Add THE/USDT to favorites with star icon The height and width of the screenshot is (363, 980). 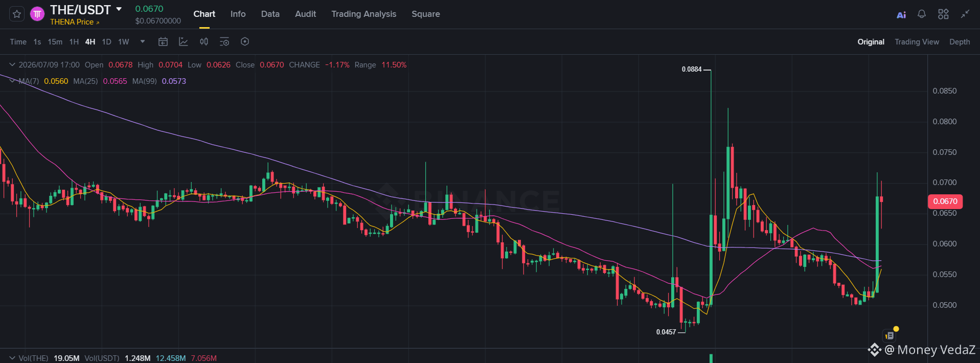(17, 14)
